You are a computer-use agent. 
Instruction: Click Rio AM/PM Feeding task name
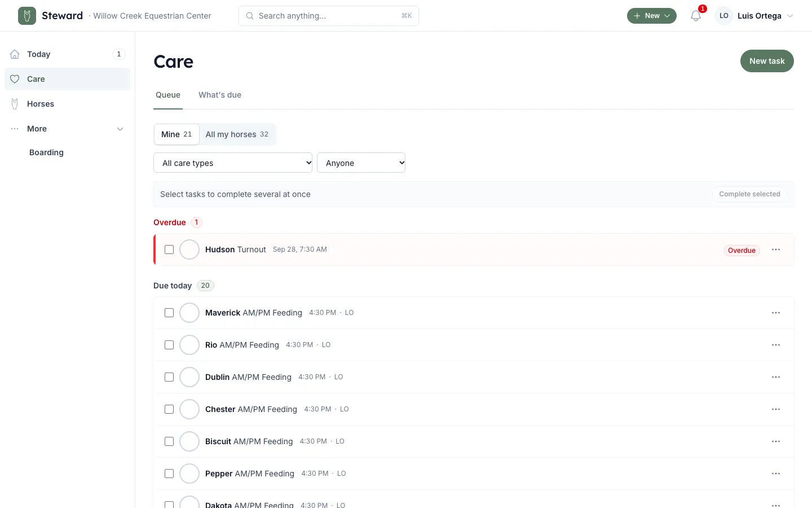[x=242, y=345]
